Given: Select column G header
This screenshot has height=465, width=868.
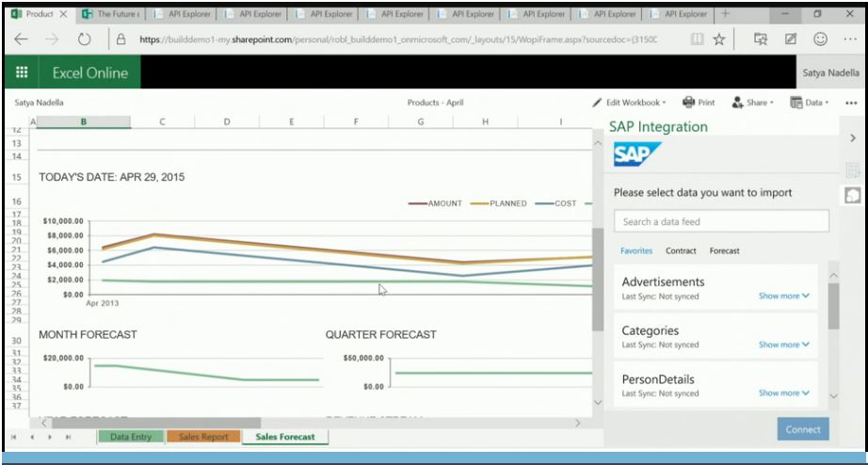Looking at the screenshot, I should coord(421,121).
